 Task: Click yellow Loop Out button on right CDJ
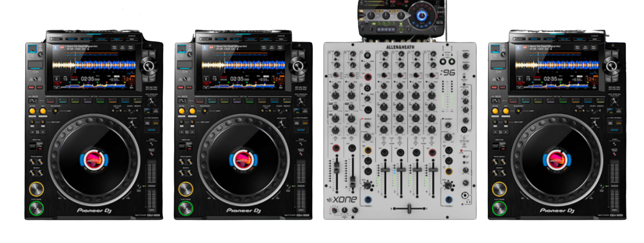click(x=506, y=110)
